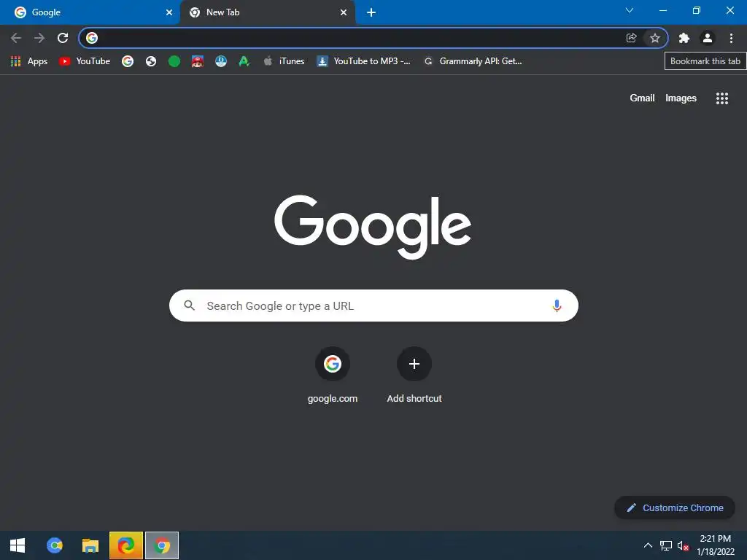This screenshot has width=747, height=560.
Task: Open the share this page icon
Action: pos(631,38)
